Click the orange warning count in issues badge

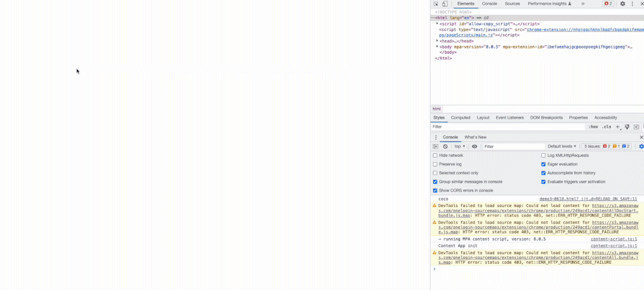tap(616, 146)
